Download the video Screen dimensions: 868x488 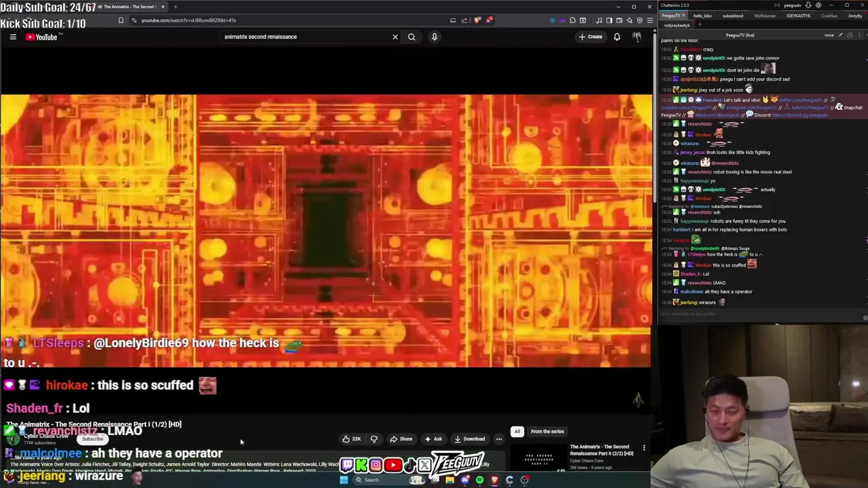pos(470,439)
